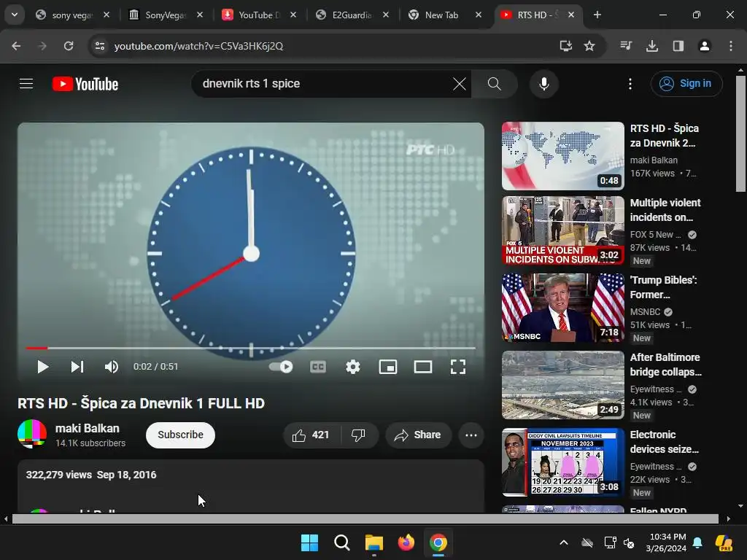Open player settings gear
Viewport: 747px width, 560px height.
352,367
